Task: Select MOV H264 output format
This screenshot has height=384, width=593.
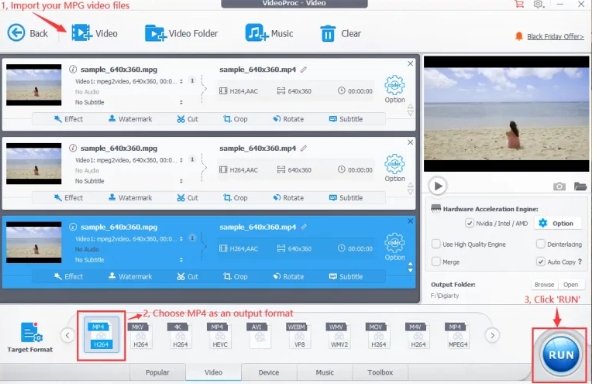Action: coord(378,335)
